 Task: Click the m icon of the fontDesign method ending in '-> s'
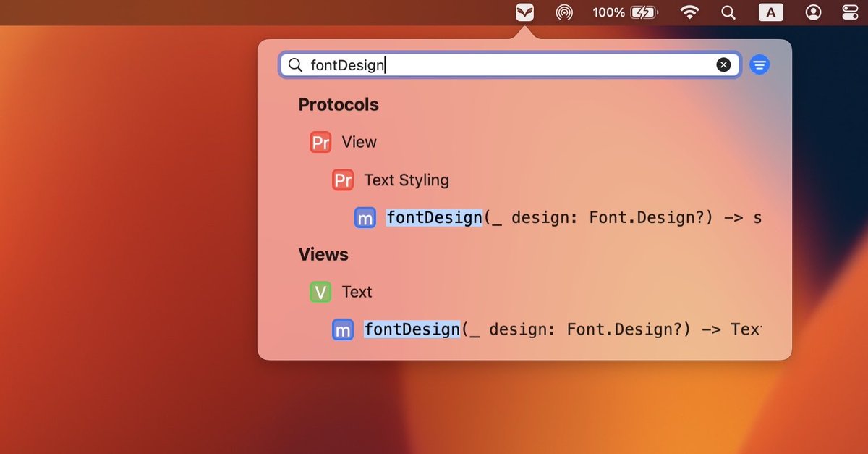coord(365,217)
